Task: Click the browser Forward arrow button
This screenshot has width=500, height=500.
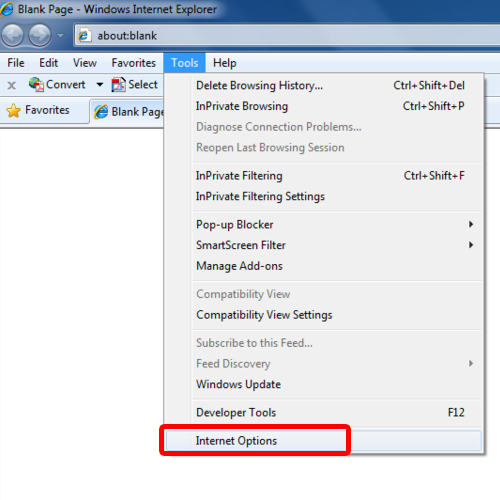Action: click(39, 35)
